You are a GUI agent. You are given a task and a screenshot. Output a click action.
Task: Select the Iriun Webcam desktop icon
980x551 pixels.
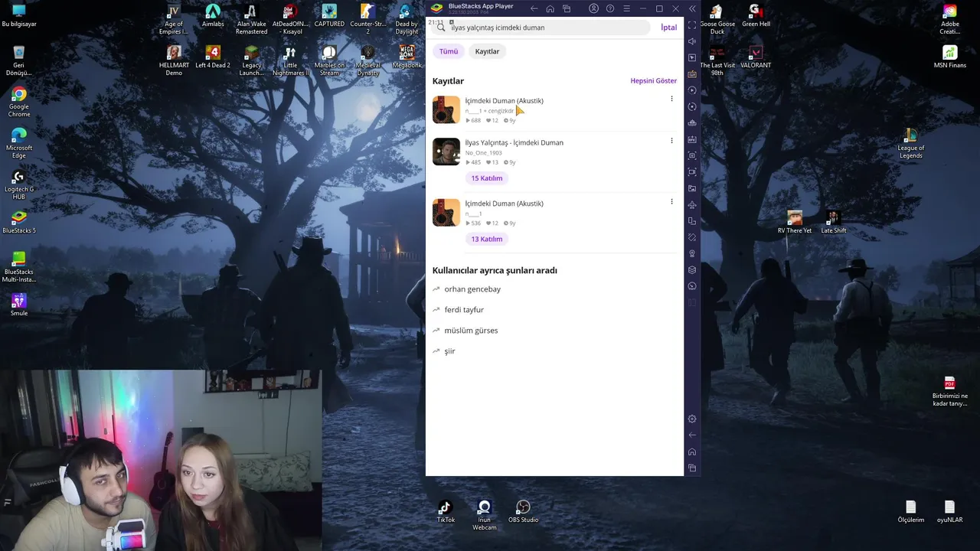click(484, 515)
